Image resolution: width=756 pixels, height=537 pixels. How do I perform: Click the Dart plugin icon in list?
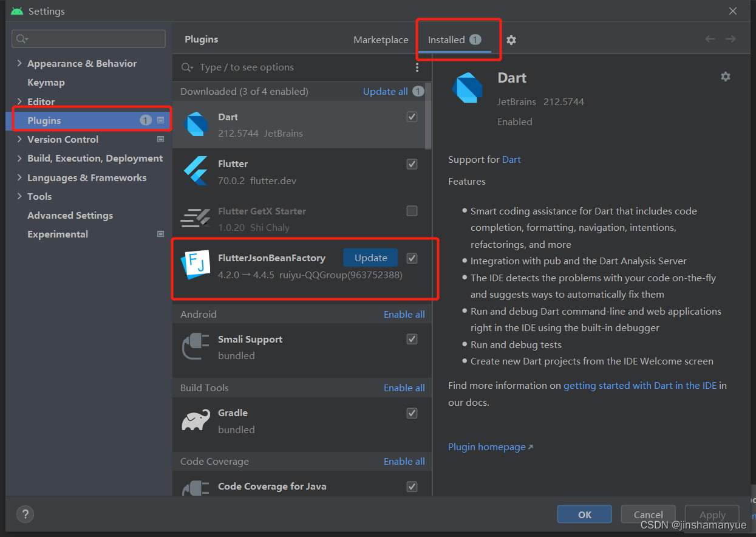196,125
